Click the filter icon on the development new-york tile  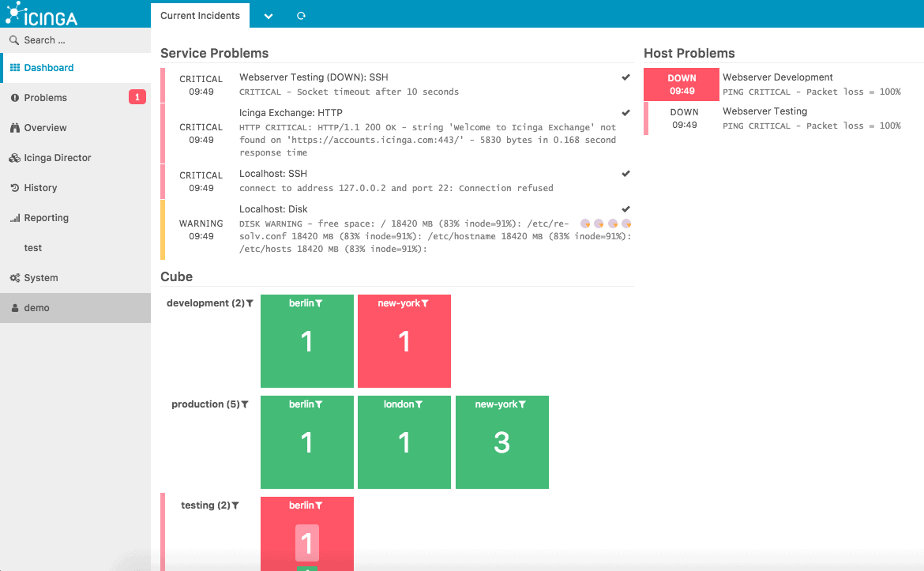pos(425,303)
